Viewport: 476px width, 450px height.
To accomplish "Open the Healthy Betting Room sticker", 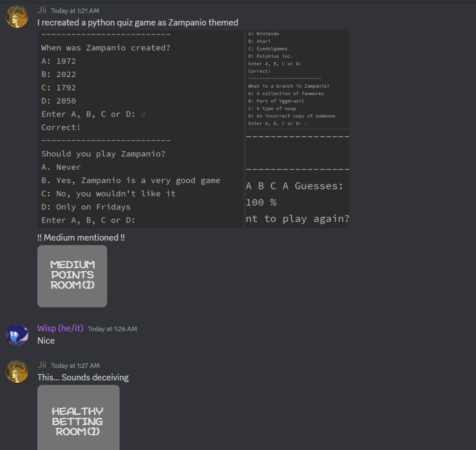I will tap(78, 417).
